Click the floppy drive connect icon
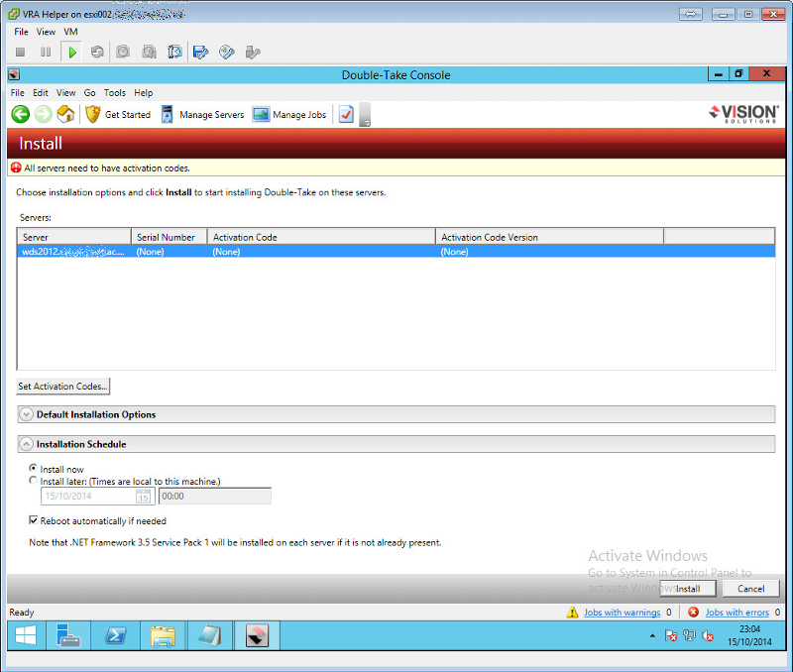Viewport: 793px width, 672px height. click(x=201, y=53)
